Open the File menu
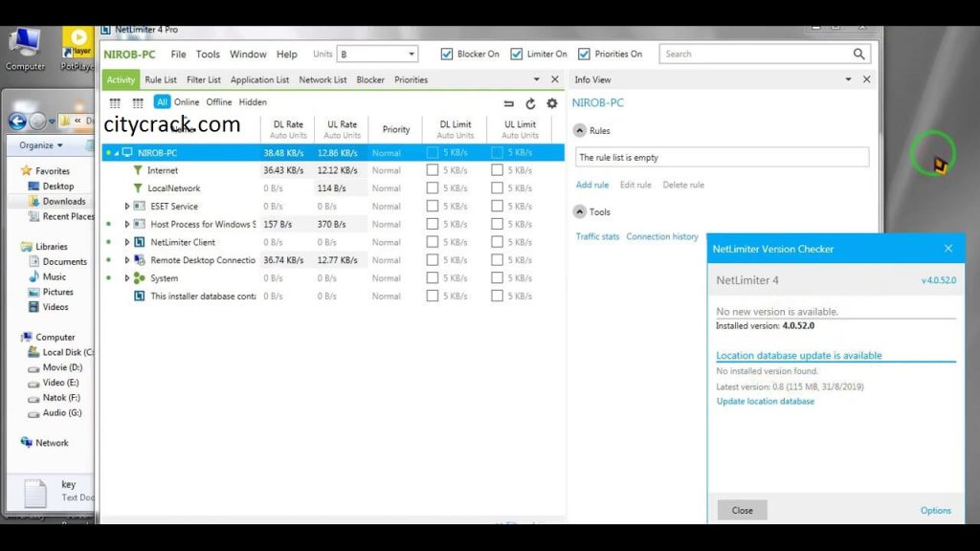Image resolution: width=980 pixels, height=551 pixels. pyautogui.click(x=178, y=55)
